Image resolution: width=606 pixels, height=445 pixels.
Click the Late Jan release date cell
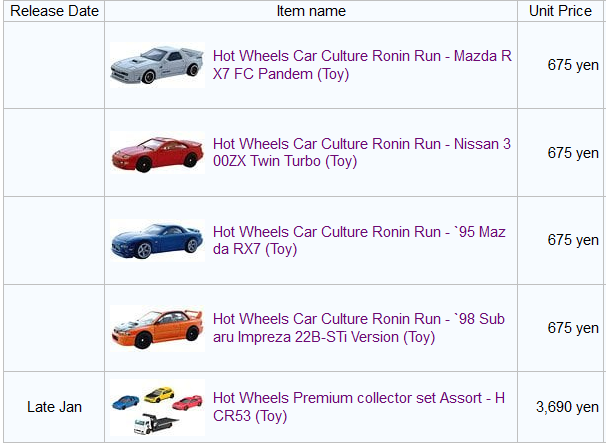(54, 407)
